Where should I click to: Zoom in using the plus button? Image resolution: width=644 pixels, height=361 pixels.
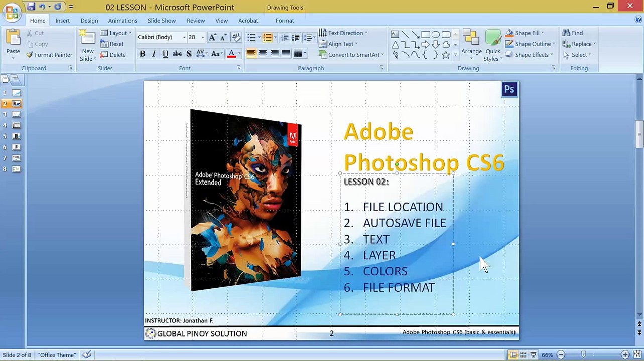pyautogui.click(x=625, y=355)
